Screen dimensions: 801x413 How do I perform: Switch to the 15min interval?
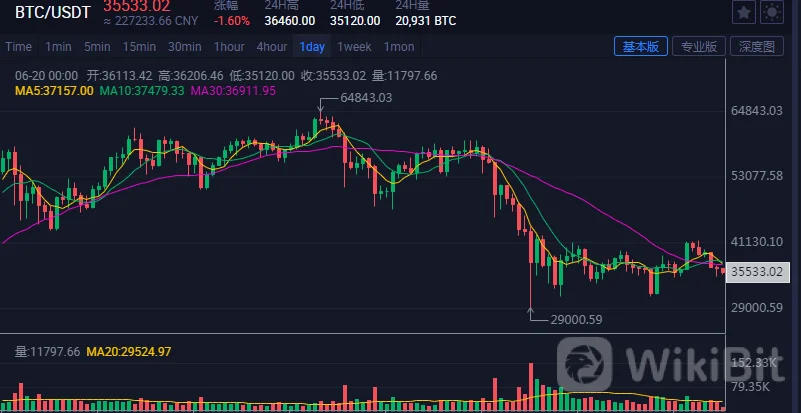coord(139,47)
